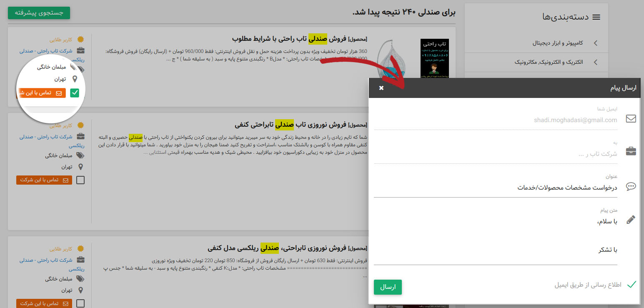Click the speech bubble icon beside the subject
Image resolution: width=644 pixels, height=308 pixels.
[631, 186]
